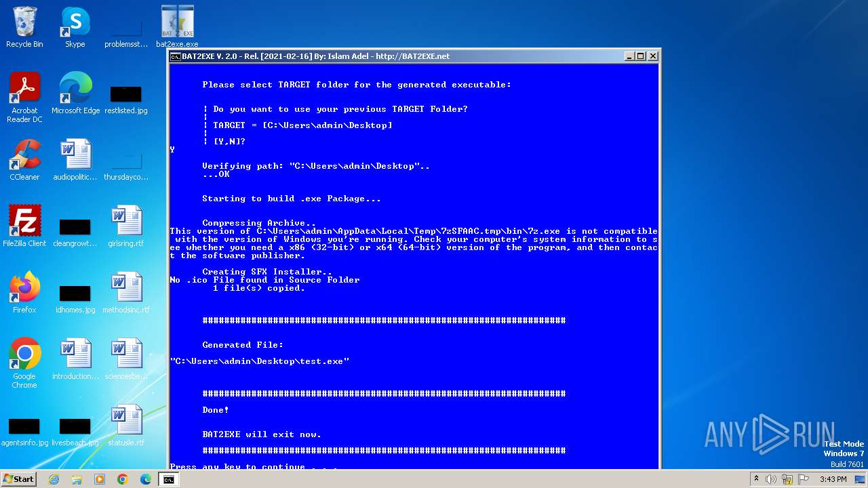Image resolution: width=868 pixels, height=488 pixels.
Task: Click 'TARGET = [C:\Users\admin\Desktop]' line
Action: 302,125
